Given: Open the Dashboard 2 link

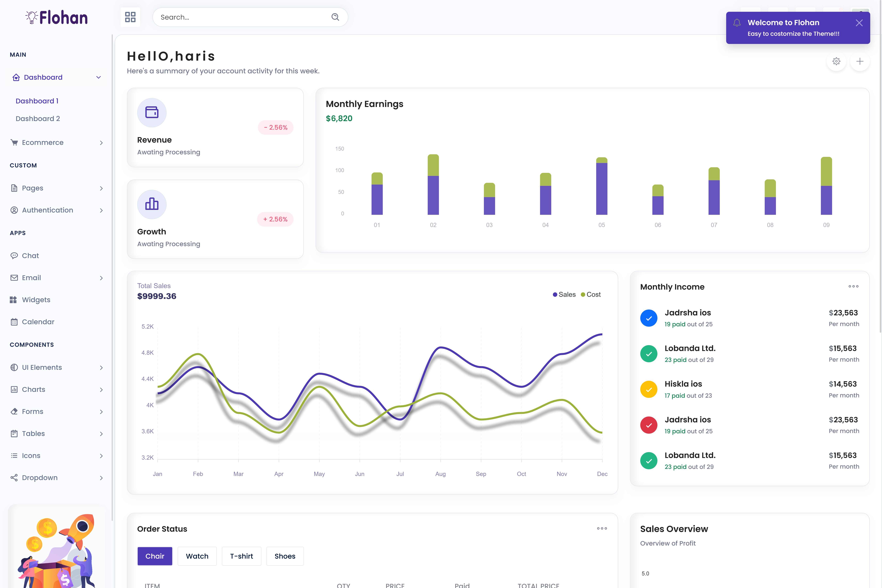Looking at the screenshot, I should tap(38, 119).
